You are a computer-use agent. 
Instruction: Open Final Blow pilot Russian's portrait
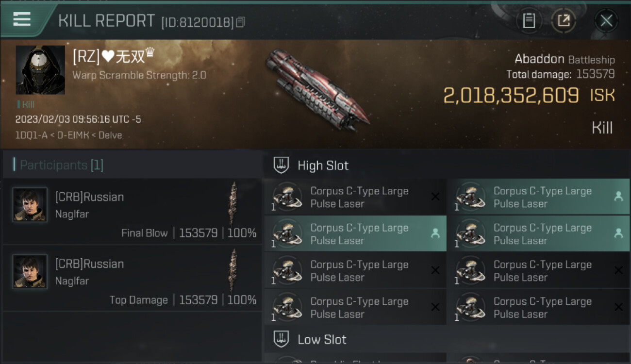30,205
